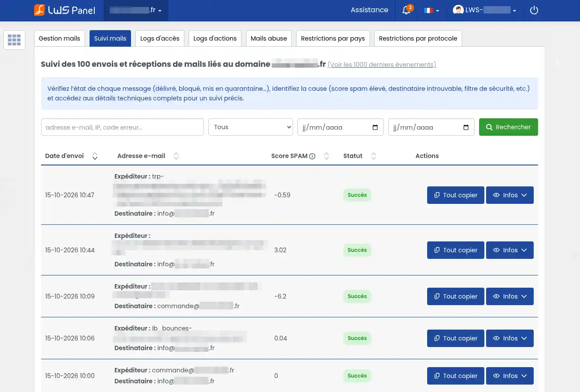Click the first jj/mm/aaaa date field

coord(341,127)
